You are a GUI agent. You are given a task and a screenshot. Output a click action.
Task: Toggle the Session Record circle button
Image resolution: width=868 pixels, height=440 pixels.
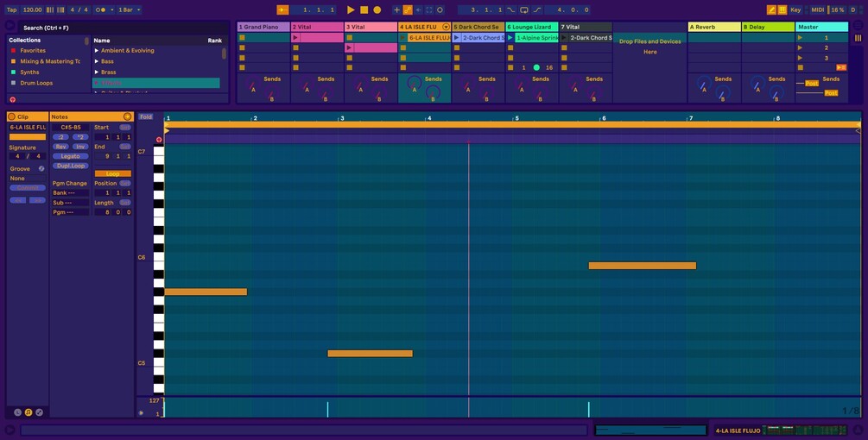440,10
